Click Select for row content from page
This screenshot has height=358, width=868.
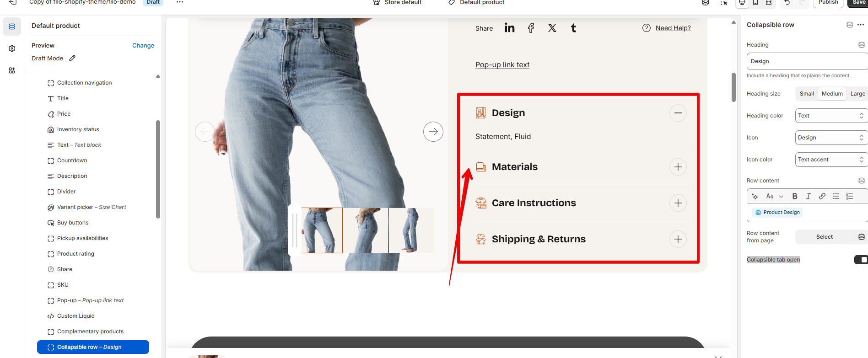point(825,237)
